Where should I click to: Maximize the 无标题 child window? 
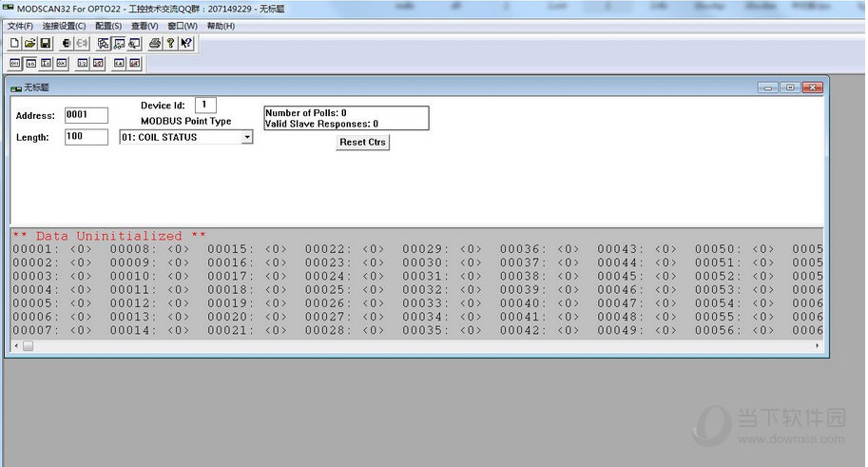(x=789, y=88)
